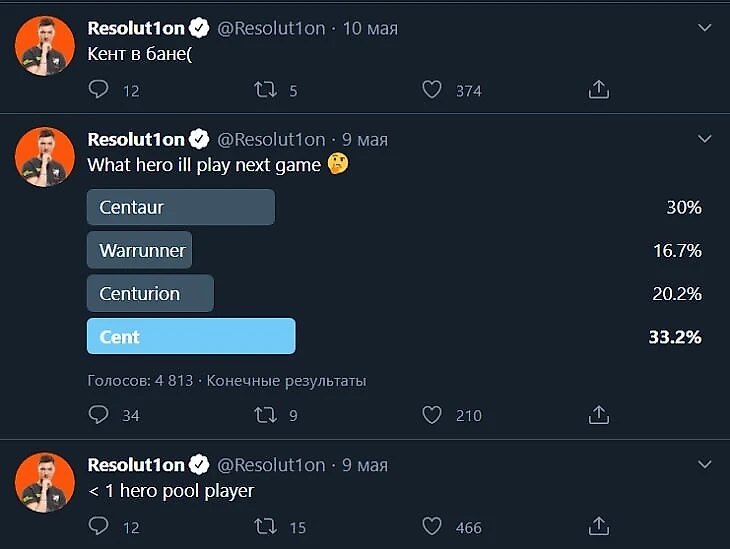Screen dimensions: 730x549
Task: Select the Warrunner poll option
Action: [140, 251]
